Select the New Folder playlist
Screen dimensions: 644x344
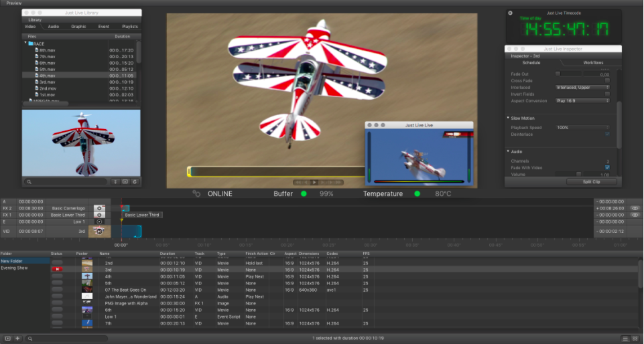point(25,261)
